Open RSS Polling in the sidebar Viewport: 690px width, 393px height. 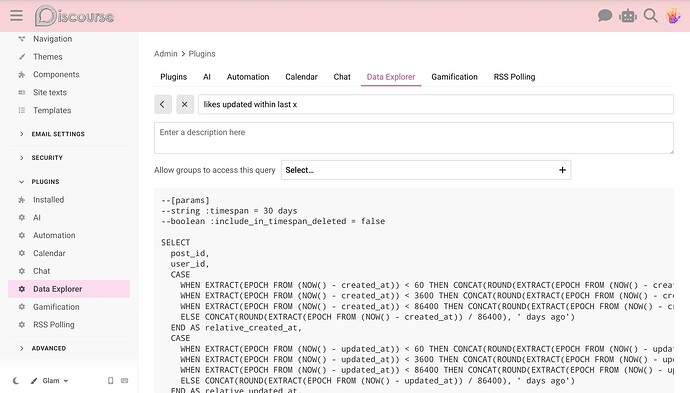54,325
